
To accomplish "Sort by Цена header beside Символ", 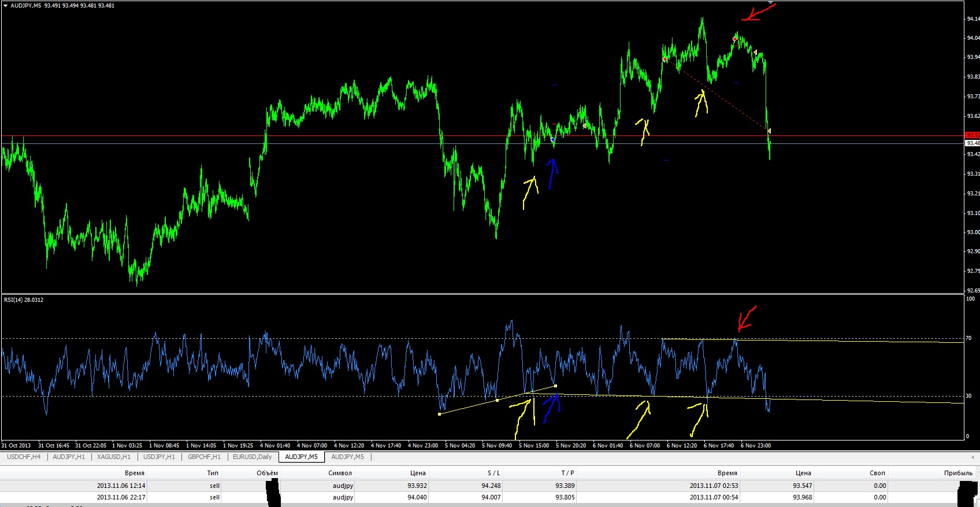I will [418, 473].
